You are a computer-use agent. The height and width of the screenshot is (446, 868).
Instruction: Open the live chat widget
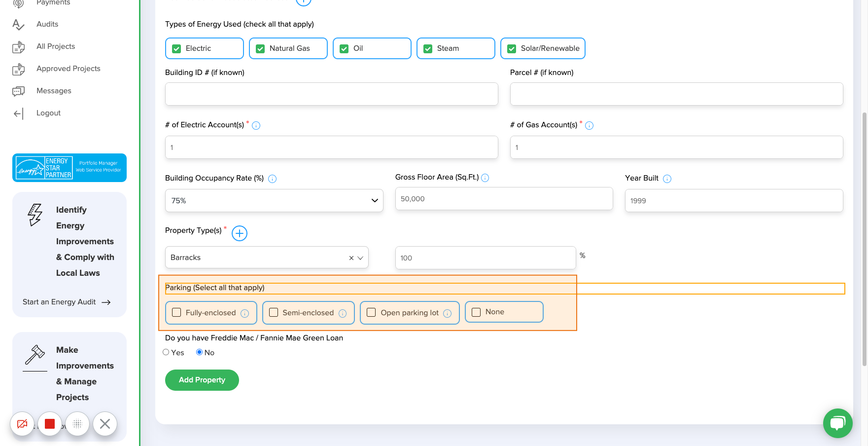pos(838,423)
